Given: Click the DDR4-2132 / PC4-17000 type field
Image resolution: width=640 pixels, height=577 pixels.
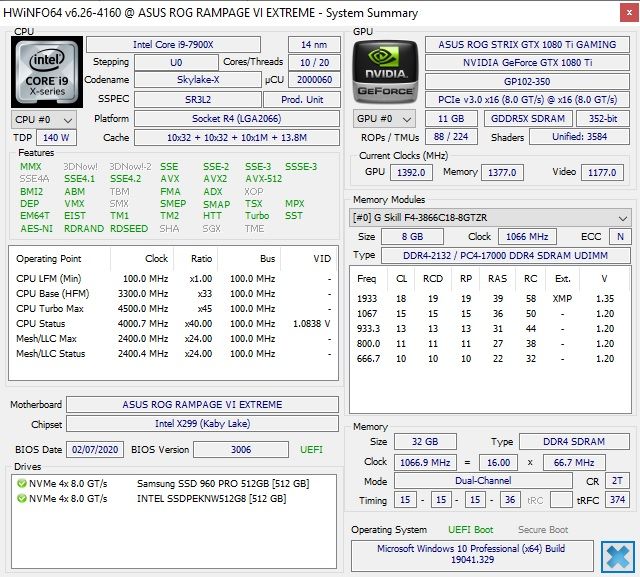Looking at the screenshot, I should 506,255.
